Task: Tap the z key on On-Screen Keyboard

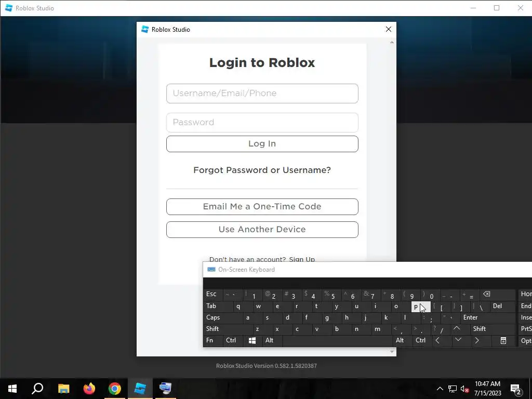Action: 262,329
